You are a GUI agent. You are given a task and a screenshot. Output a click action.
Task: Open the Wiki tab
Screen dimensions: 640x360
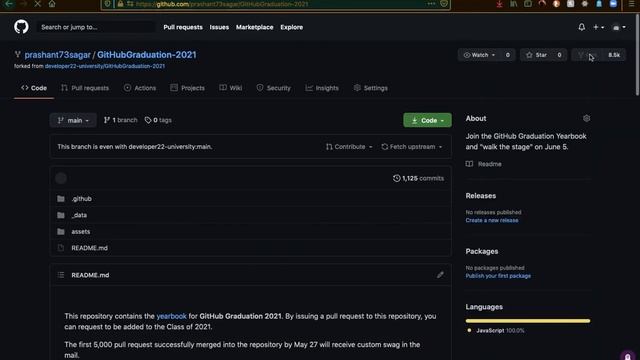231,88
